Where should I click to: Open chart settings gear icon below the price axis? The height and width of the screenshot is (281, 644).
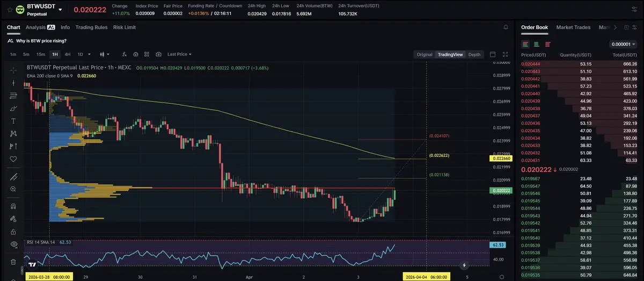(501, 276)
